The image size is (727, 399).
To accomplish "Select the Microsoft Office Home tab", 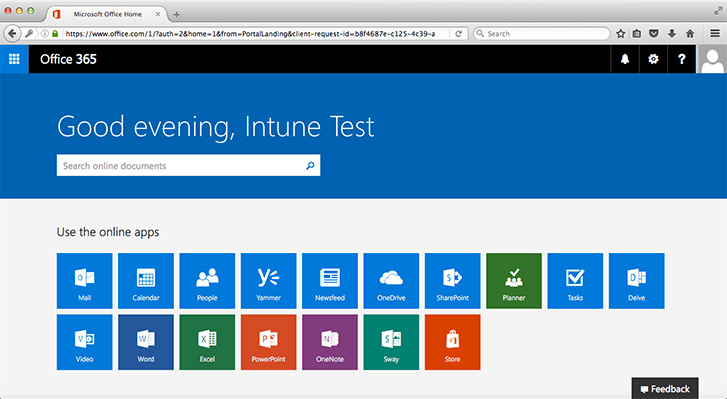I will (x=107, y=14).
